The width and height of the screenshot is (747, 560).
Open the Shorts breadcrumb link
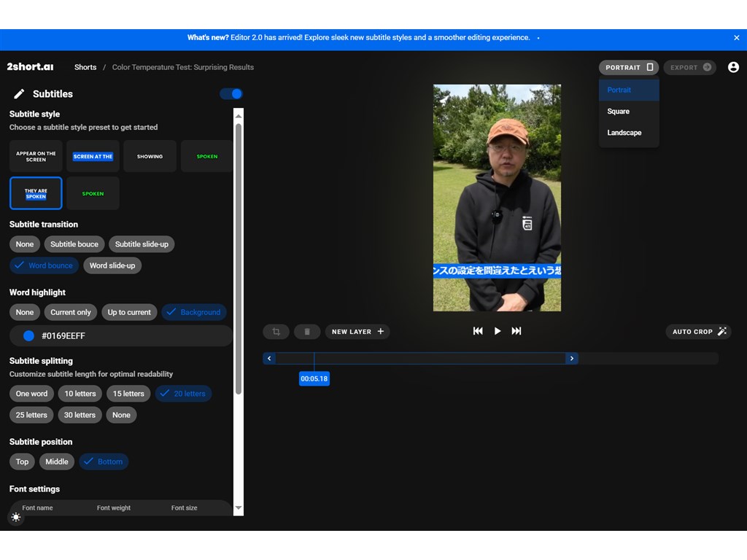coord(85,67)
